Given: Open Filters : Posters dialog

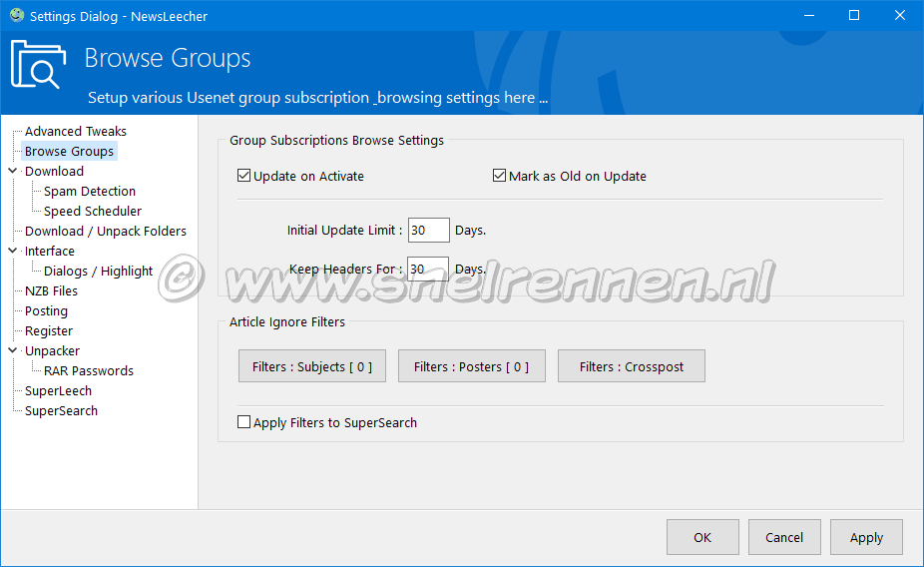Looking at the screenshot, I should (471, 366).
